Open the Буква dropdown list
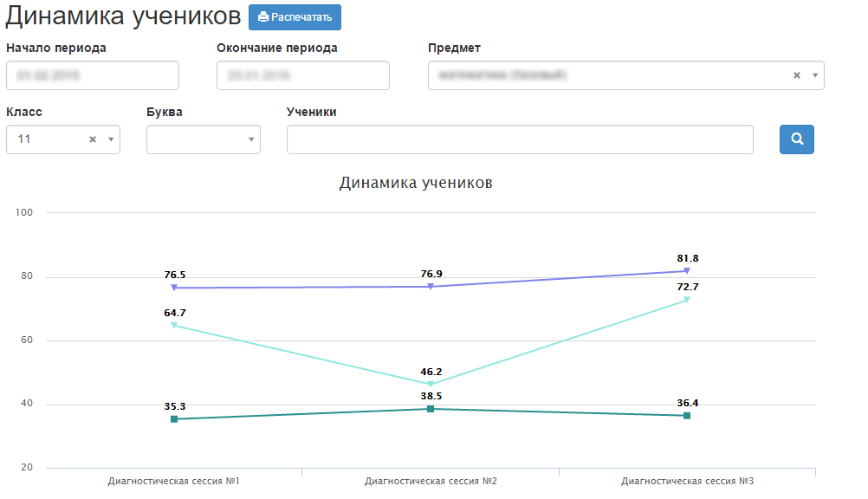The image size is (868, 499). [204, 139]
